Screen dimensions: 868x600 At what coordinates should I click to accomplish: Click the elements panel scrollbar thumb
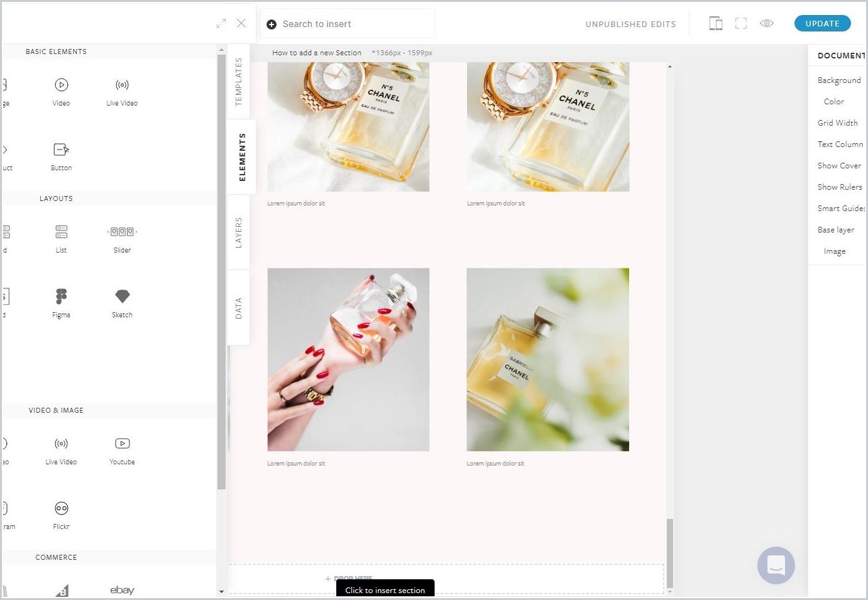(221, 272)
